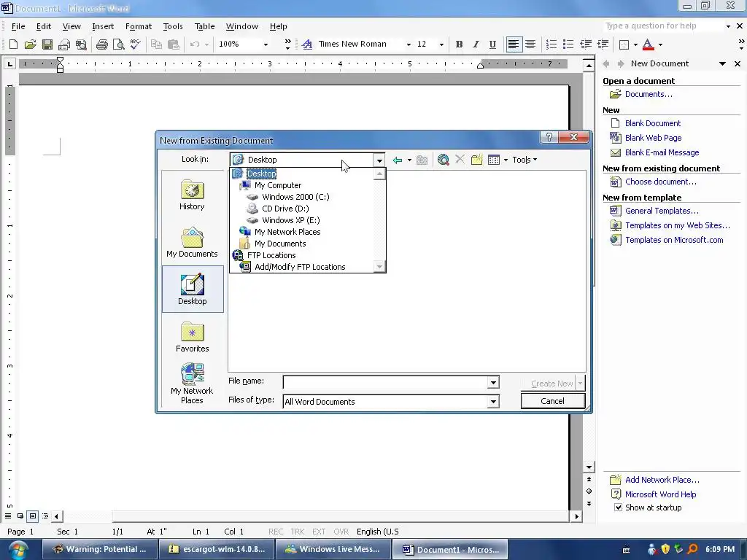Open the Table menu
747x560 pixels.
[x=204, y=26]
